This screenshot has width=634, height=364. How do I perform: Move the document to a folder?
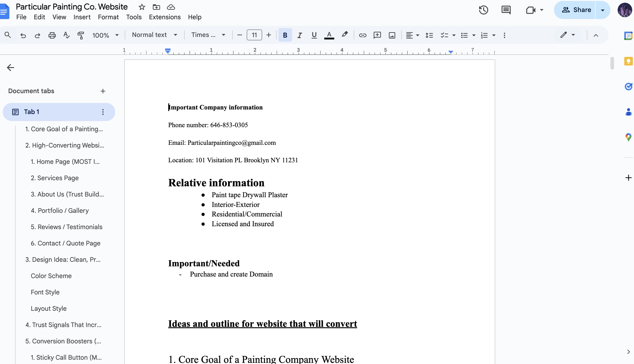156,7
